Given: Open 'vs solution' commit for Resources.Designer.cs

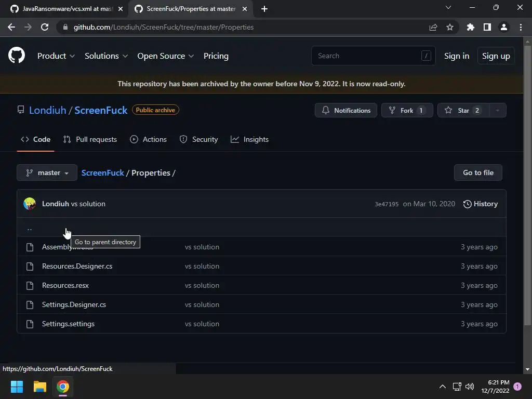Looking at the screenshot, I should [x=202, y=266].
